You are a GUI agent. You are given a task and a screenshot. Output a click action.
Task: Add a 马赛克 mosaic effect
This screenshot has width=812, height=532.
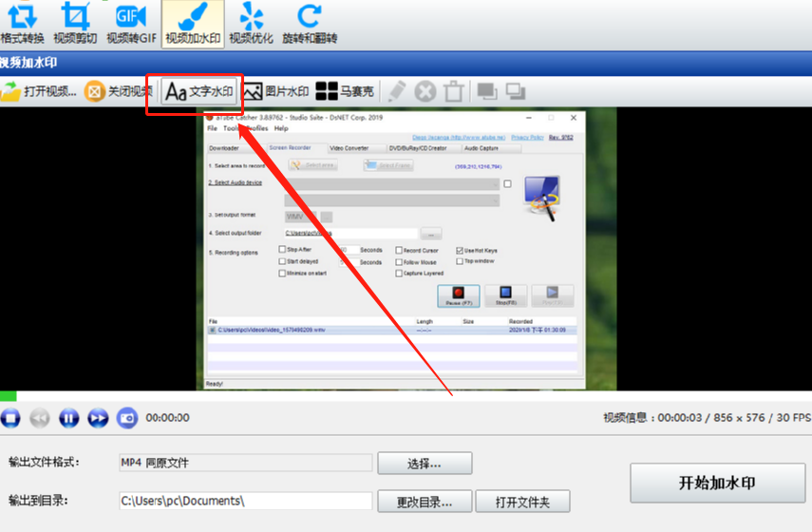pos(345,92)
